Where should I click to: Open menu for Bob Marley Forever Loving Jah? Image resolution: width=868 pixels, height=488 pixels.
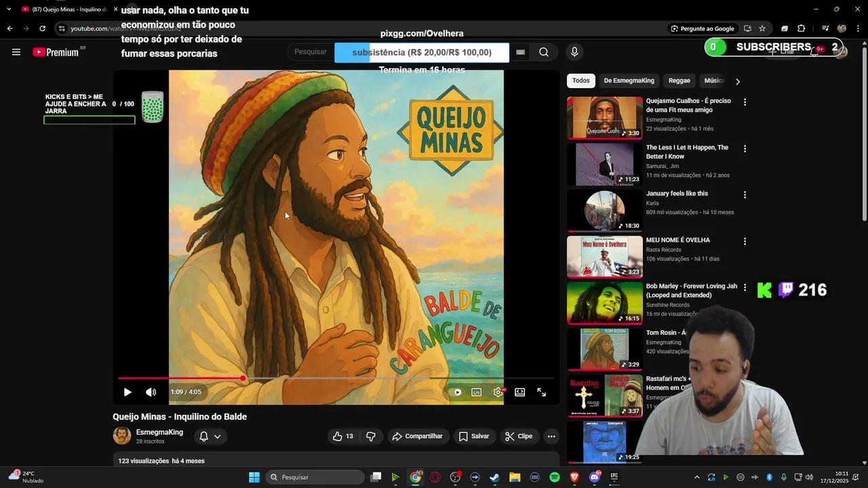click(745, 287)
